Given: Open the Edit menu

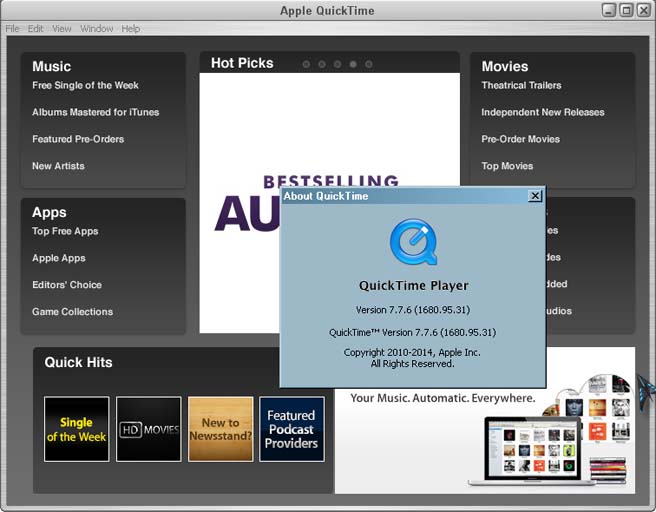Looking at the screenshot, I should pos(36,29).
